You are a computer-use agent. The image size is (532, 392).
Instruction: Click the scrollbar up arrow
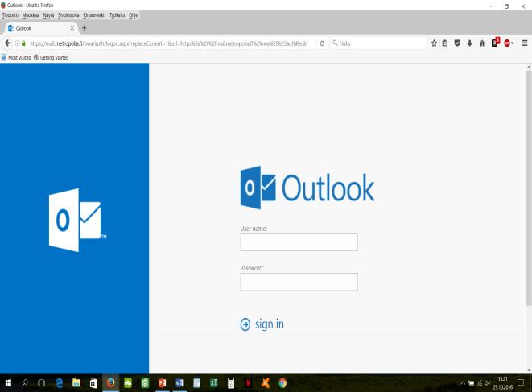point(529,67)
